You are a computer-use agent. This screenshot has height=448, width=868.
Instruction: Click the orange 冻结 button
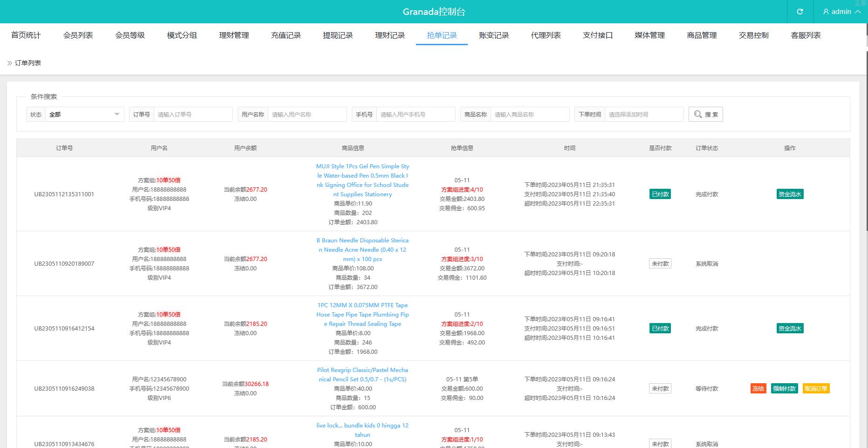point(758,388)
